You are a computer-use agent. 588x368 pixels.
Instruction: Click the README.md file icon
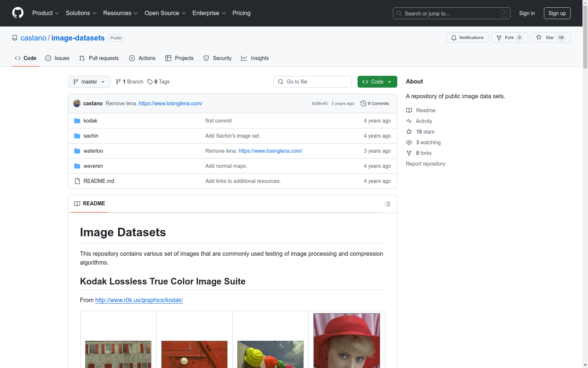pyautogui.click(x=77, y=181)
